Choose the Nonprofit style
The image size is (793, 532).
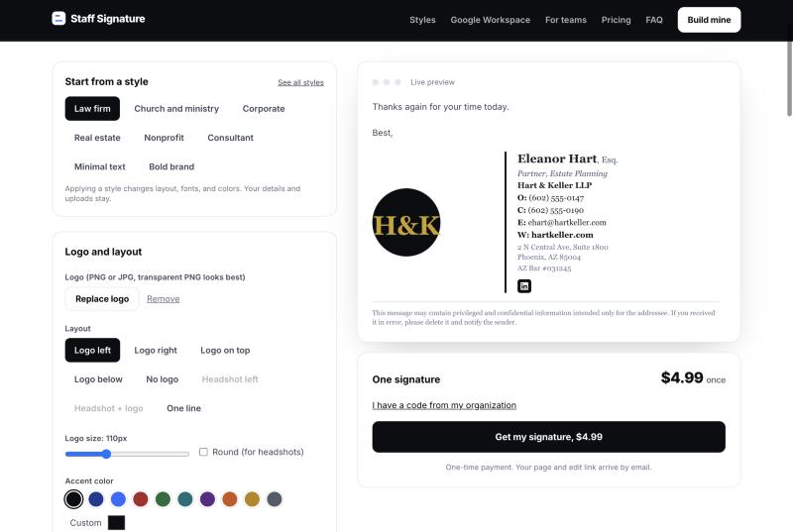point(164,138)
